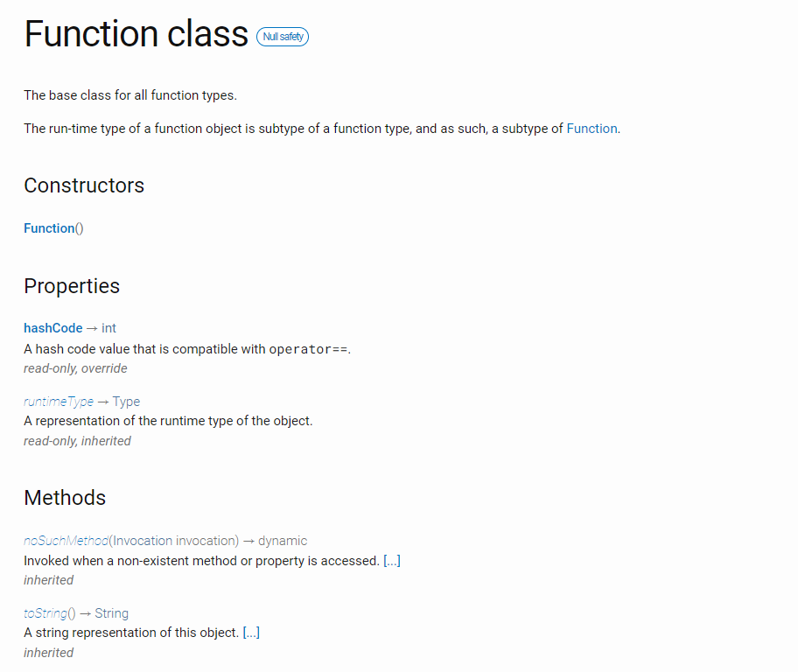
Task: Click the Function class page title
Action: (136, 34)
